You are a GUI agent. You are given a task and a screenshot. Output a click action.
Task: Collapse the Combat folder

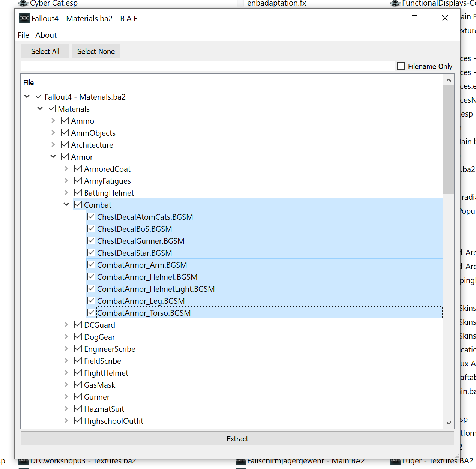click(66, 205)
